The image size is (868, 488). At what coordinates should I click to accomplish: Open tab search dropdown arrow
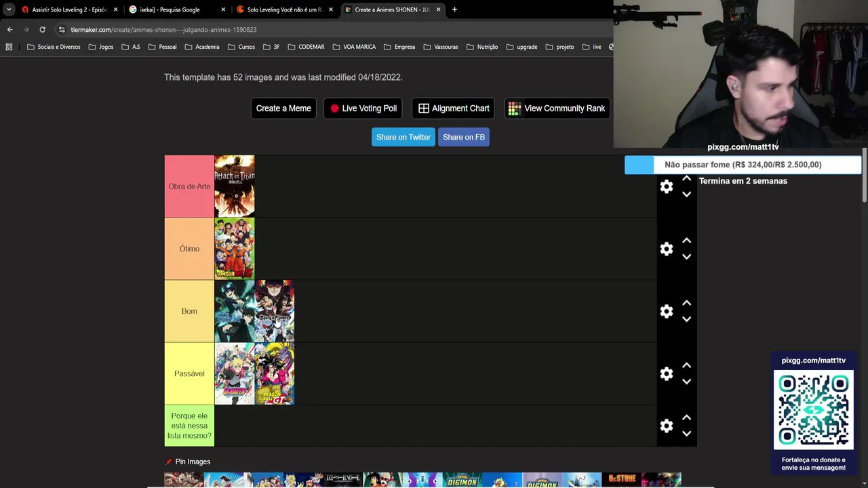[8, 9]
